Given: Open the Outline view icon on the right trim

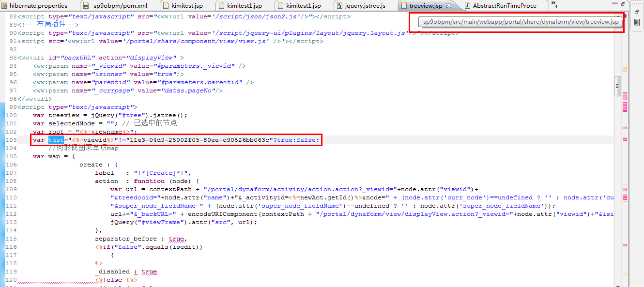Looking at the screenshot, I should pyautogui.click(x=637, y=23).
